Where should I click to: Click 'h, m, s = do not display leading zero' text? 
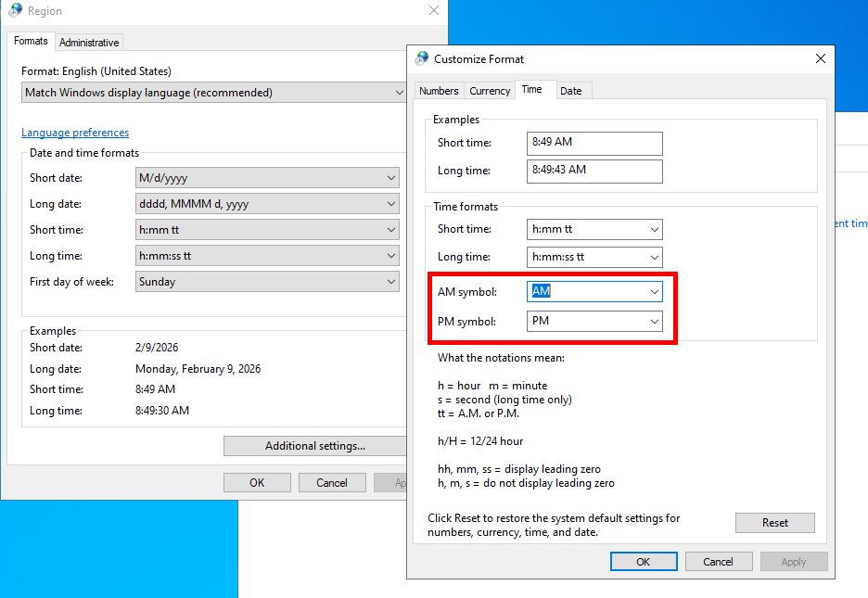pyautogui.click(x=526, y=483)
